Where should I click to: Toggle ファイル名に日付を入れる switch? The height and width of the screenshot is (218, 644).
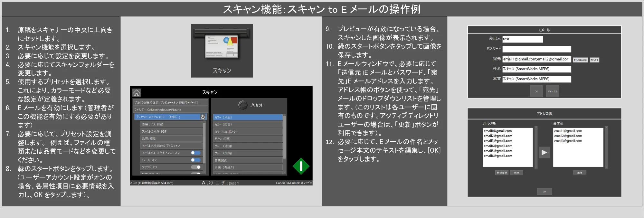pos(196,153)
